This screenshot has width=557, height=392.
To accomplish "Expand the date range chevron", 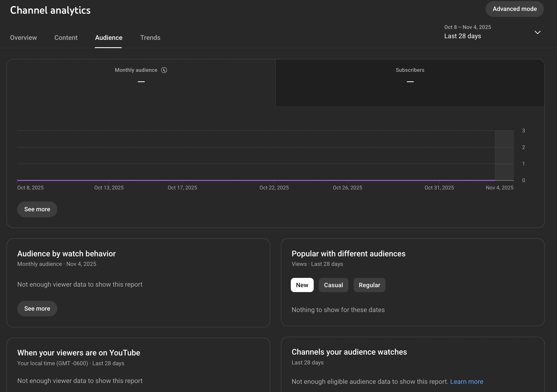I will [537, 32].
